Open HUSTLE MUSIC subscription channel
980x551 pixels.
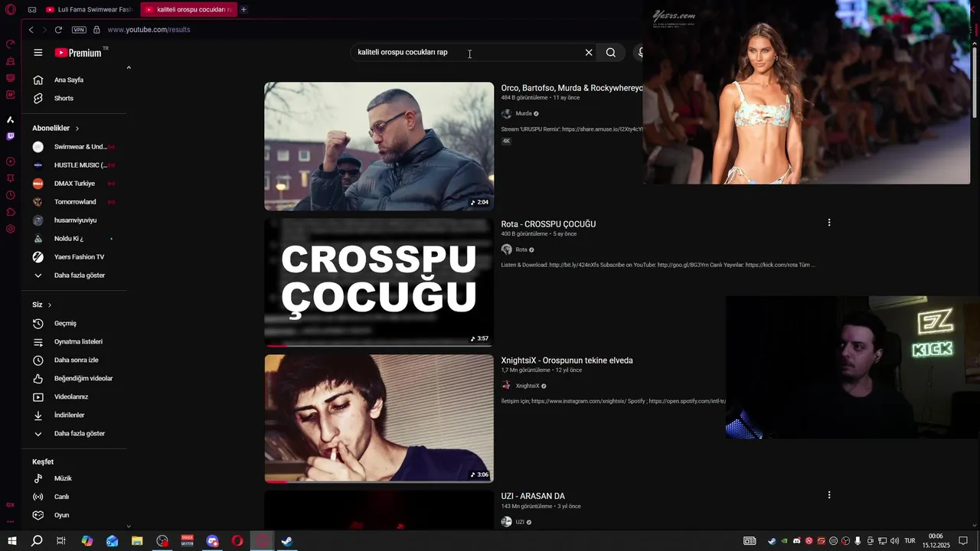click(75, 165)
